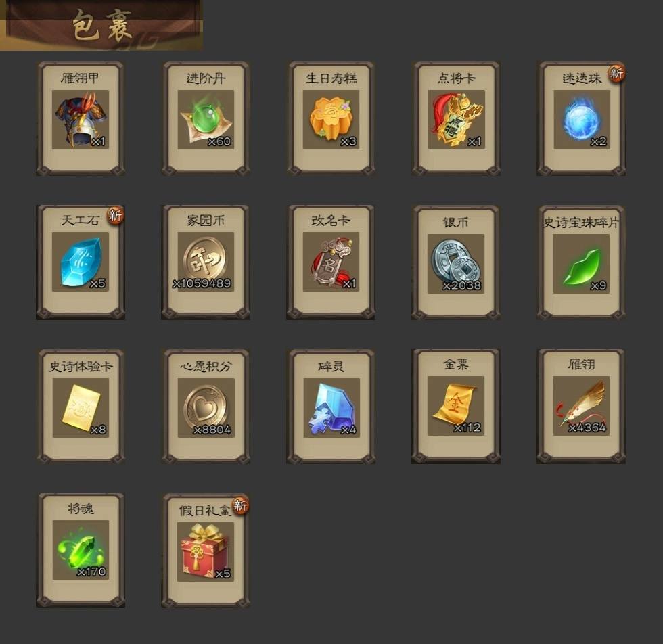Click the 碎灵 blue puzzle crystal icon
This screenshot has width=663, height=644.
[x=331, y=408]
